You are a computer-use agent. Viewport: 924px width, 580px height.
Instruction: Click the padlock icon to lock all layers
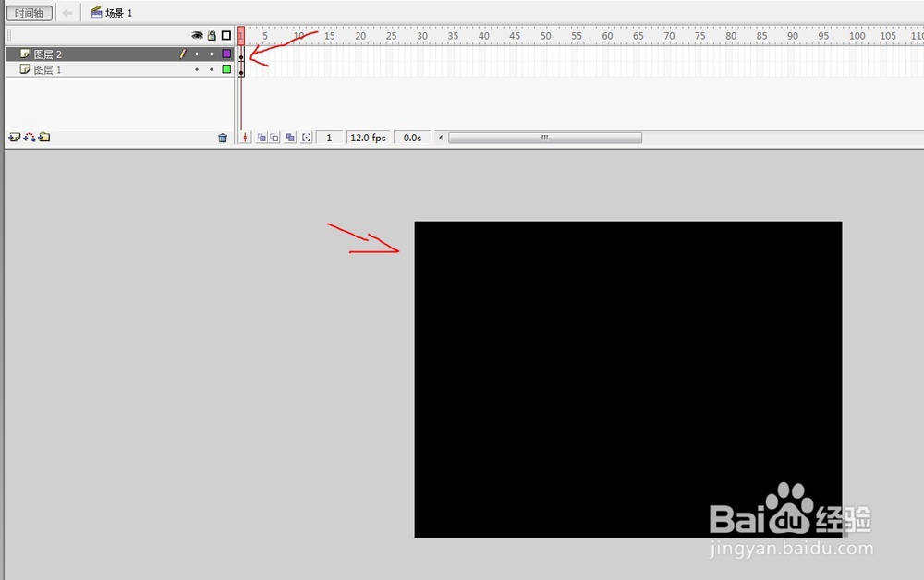tap(212, 35)
